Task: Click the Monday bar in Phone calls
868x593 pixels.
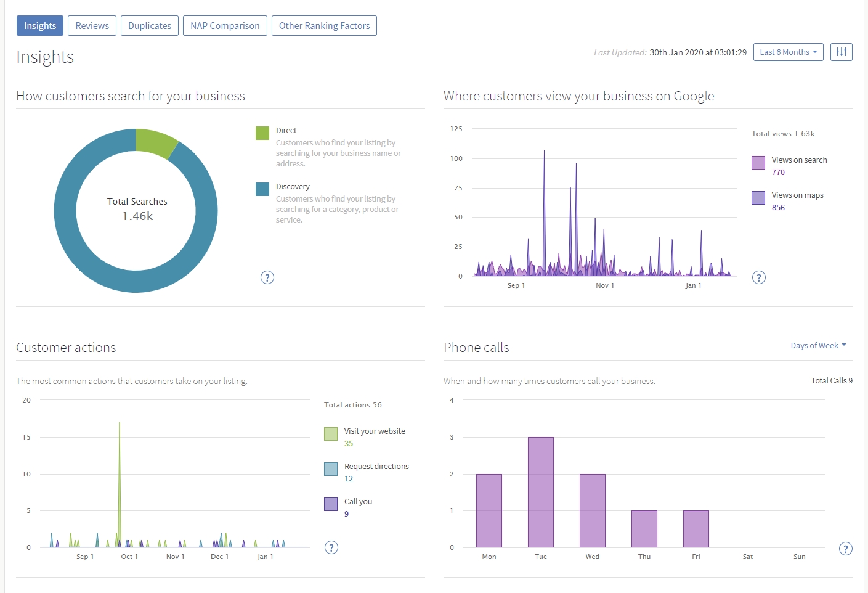Action: [x=489, y=510]
